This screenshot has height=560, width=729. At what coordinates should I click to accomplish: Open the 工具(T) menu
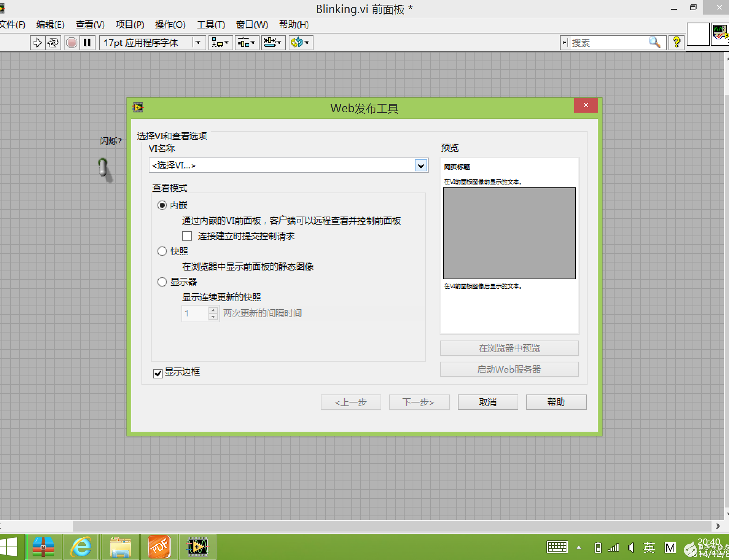click(x=211, y=24)
